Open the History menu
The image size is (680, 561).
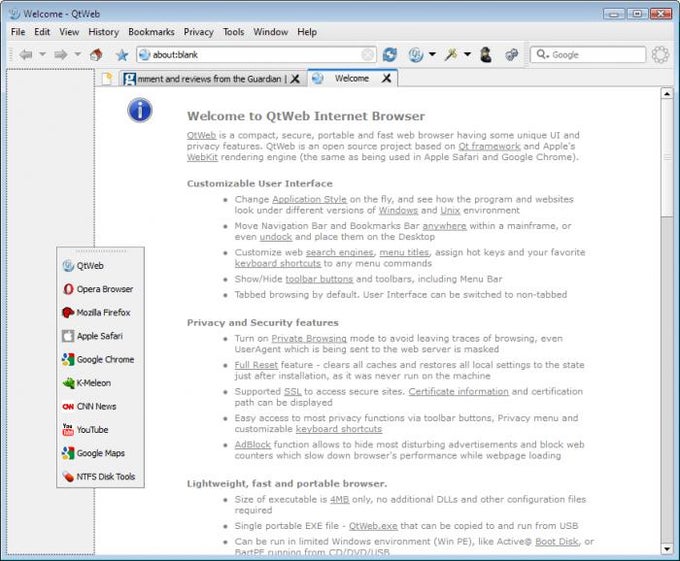coord(103,32)
